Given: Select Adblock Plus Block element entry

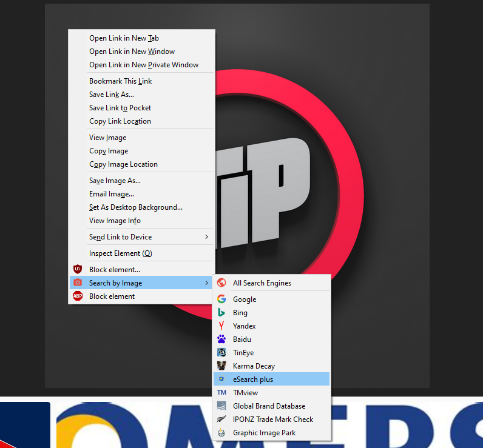Looking at the screenshot, I should tap(141, 296).
